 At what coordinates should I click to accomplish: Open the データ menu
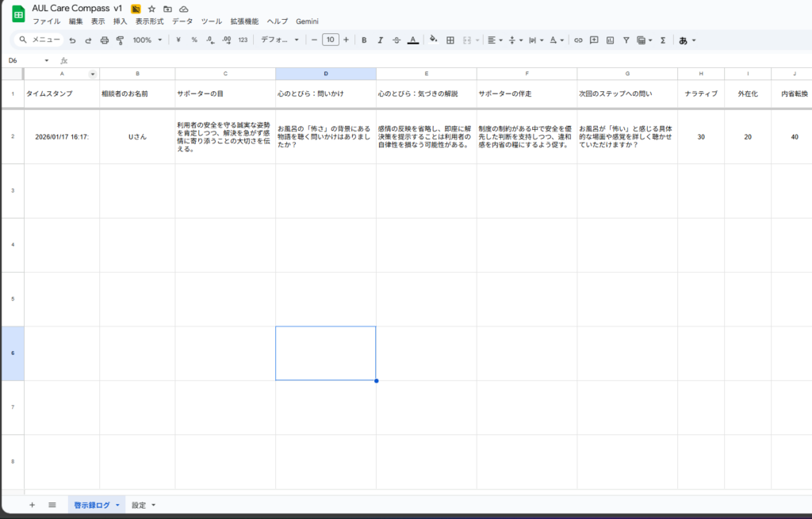click(x=182, y=21)
